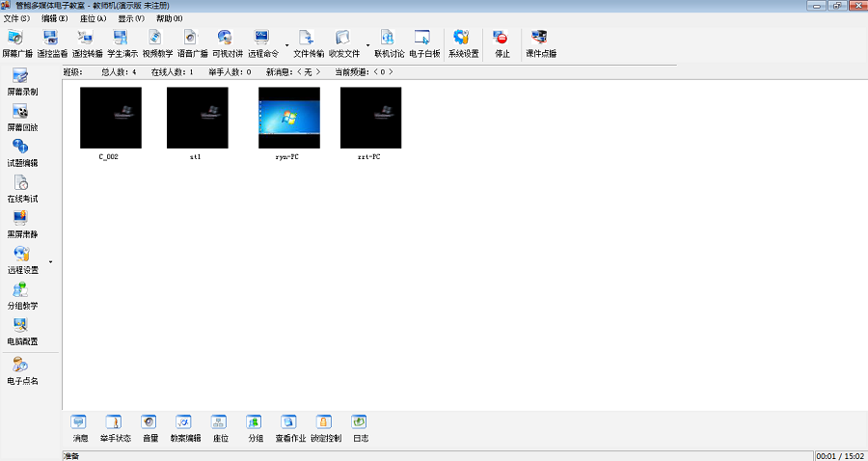Open 分组教学 group teaching
This screenshot has width=868, height=461.
click(x=21, y=296)
